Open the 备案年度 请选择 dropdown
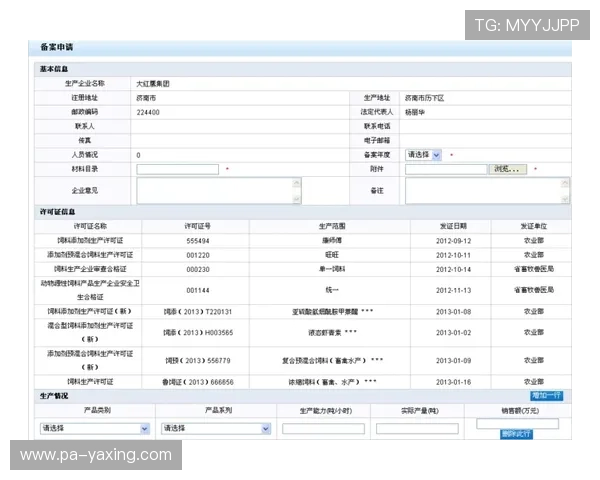 click(423, 155)
